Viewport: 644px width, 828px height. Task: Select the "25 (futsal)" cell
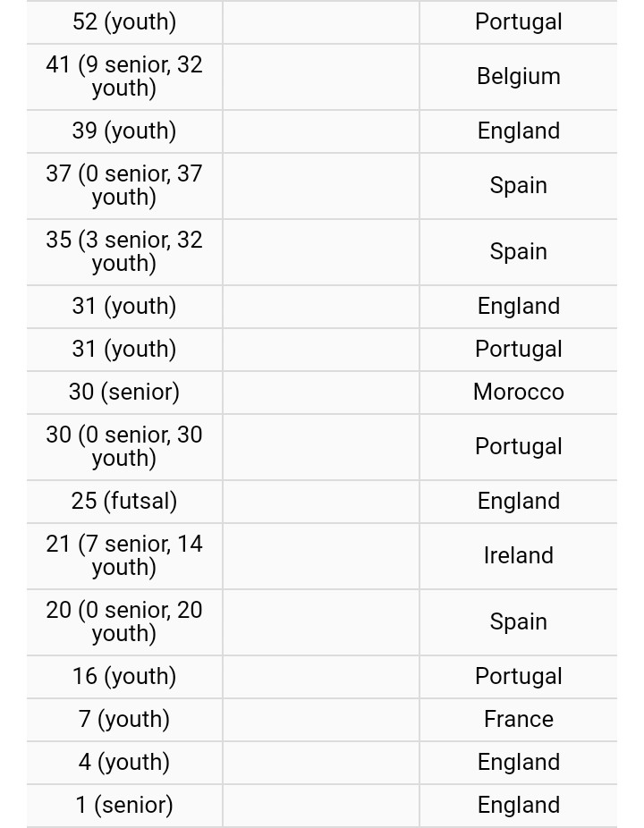(x=124, y=501)
